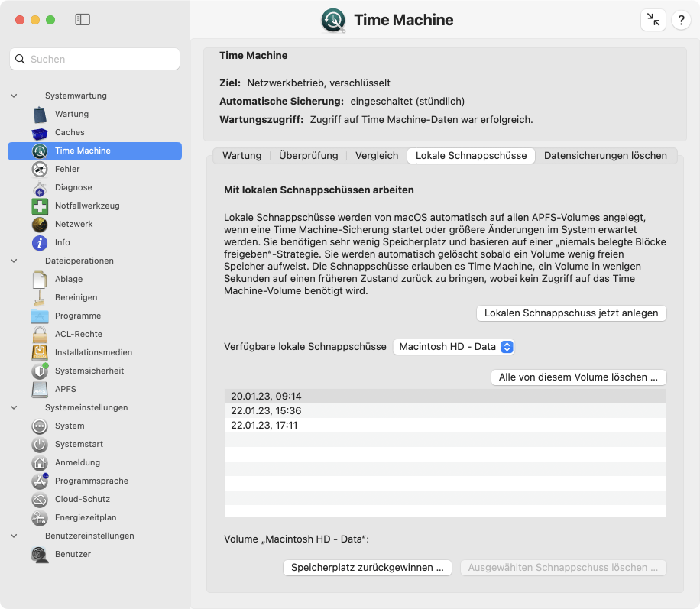Select snapshot 20.01.23, 09:14
The image size is (700, 609).
[x=445, y=396]
